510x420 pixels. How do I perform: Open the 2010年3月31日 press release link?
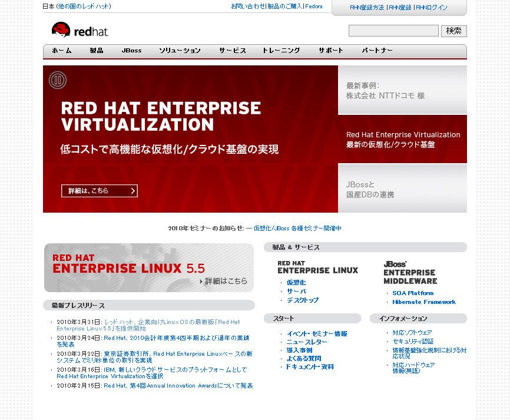[148, 325]
